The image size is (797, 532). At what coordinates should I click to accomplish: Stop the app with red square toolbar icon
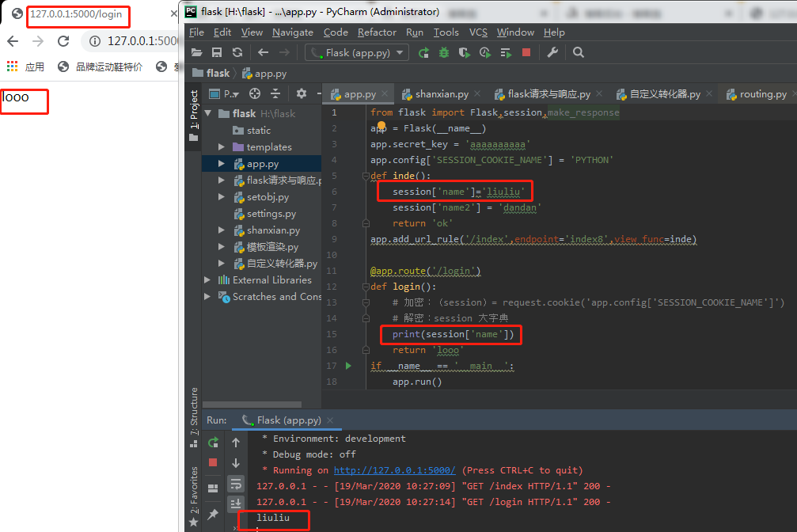526,52
